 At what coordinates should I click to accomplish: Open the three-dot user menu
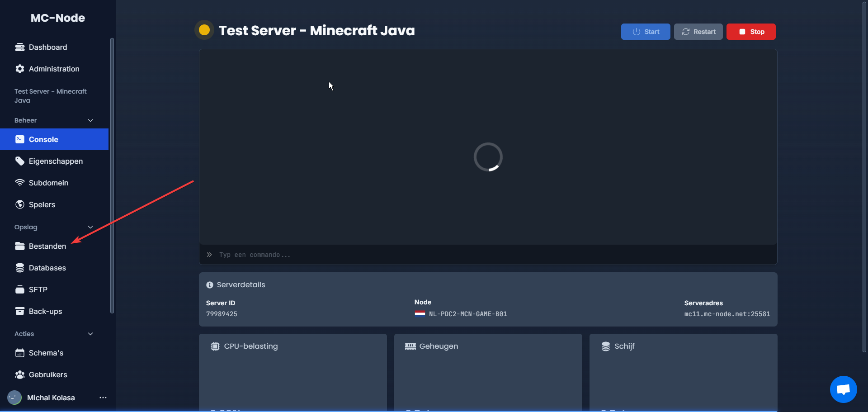pyautogui.click(x=103, y=398)
